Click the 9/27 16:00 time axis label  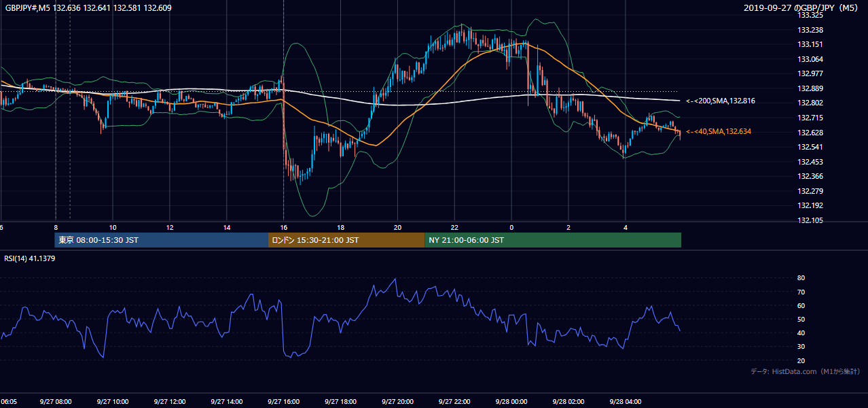pos(283,402)
